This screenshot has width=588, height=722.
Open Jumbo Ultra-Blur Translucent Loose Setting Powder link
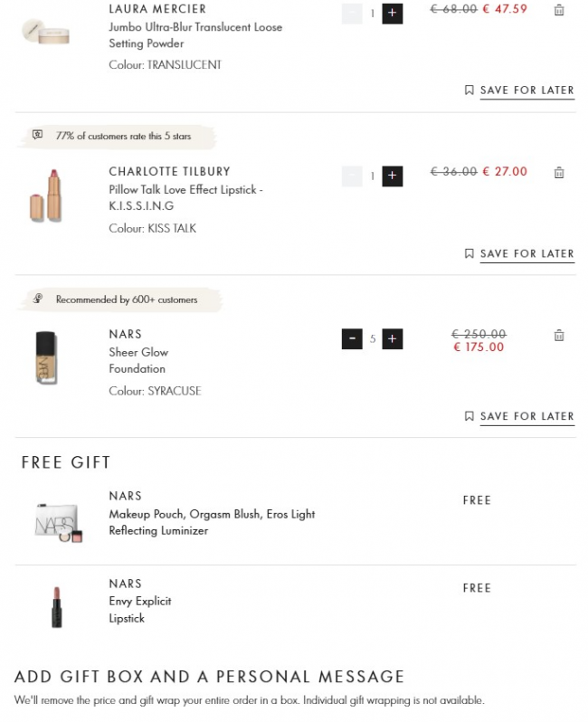click(195, 35)
